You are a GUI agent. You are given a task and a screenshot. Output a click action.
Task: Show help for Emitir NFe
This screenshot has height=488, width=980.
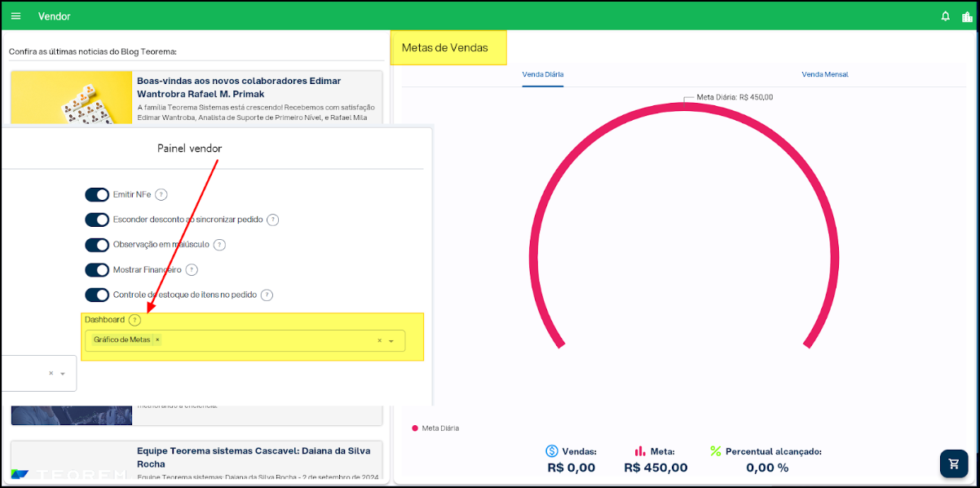(161, 194)
